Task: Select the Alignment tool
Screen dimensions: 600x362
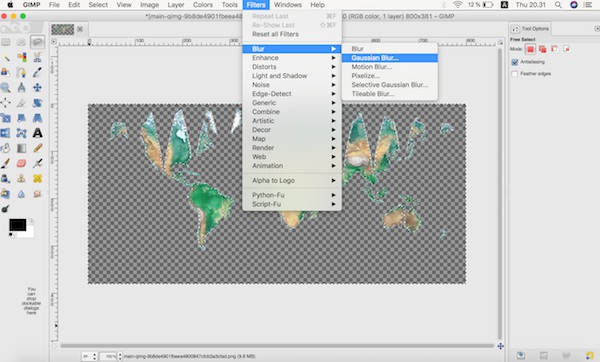Action: [6, 103]
